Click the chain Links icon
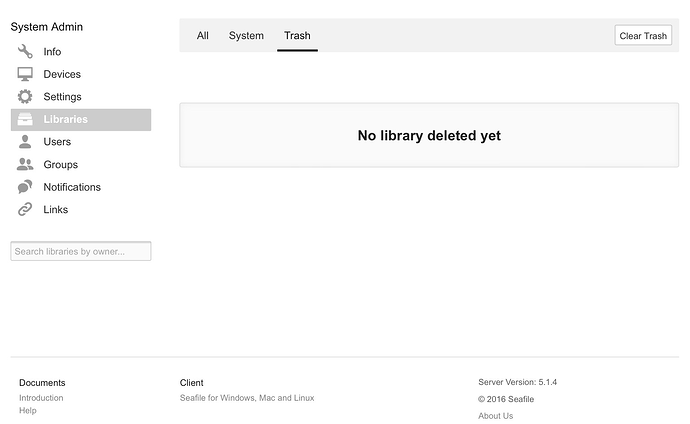Image resolution: width=690 pixels, height=424 pixels. coord(25,210)
